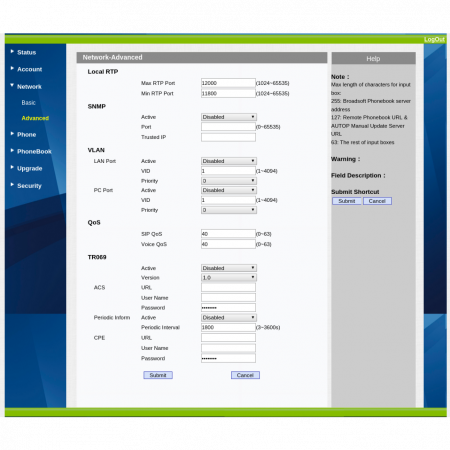The image size is (450, 450).
Task: Click the CPE URL field
Action: point(228,338)
